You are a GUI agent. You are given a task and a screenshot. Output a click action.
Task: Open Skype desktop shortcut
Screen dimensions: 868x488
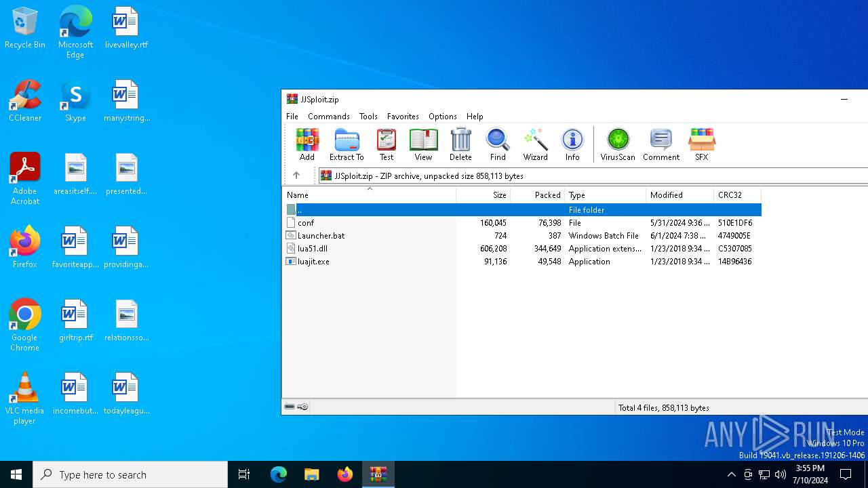coord(75,101)
